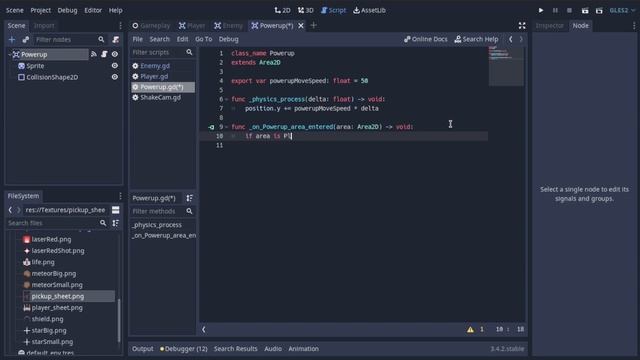Play a custom scene
This screenshot has width=640, height=360.
tap(599, 11)
